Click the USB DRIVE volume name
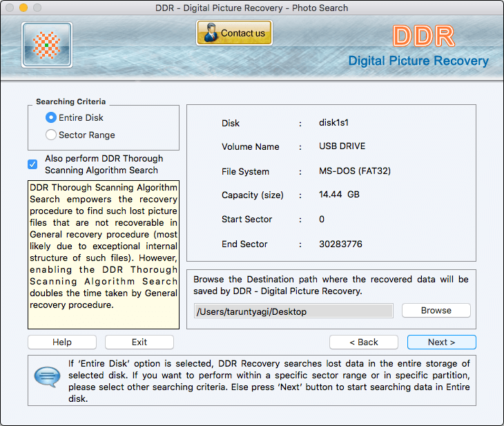The height and width of the screenshot is (426, 504). 342,146
